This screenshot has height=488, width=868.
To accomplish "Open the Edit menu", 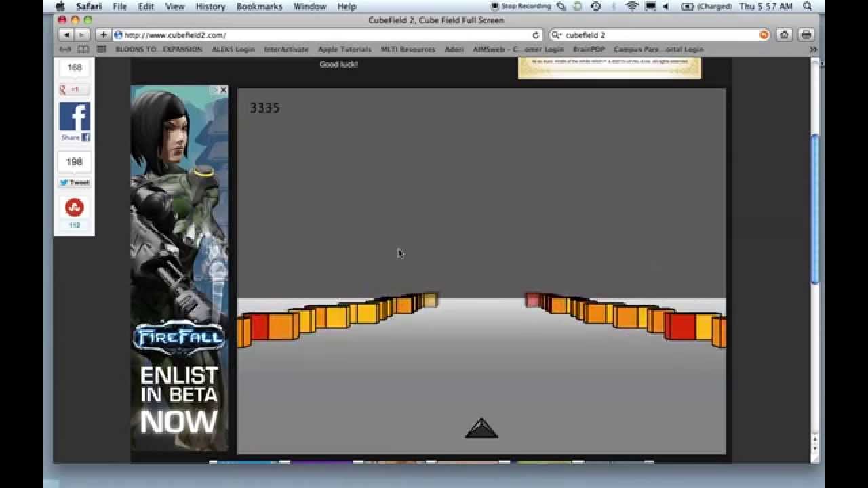I will point(146,7).
